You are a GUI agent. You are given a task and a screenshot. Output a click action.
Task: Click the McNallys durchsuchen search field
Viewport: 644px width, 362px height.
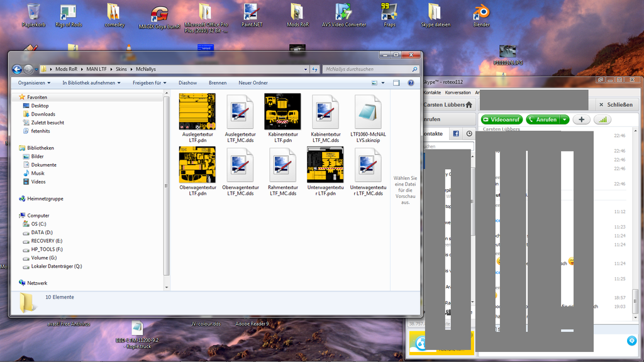(371, 69)
